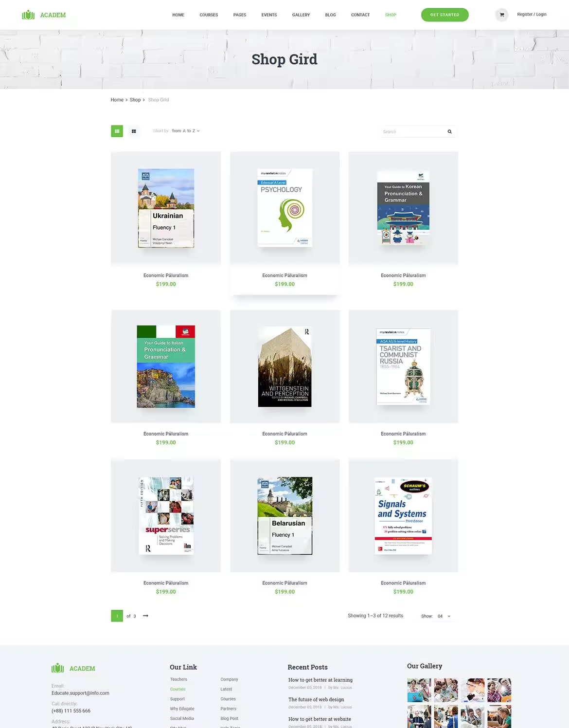
Task: Click the Get Started button
Action: pyautogui.click(x=445, y=15)
